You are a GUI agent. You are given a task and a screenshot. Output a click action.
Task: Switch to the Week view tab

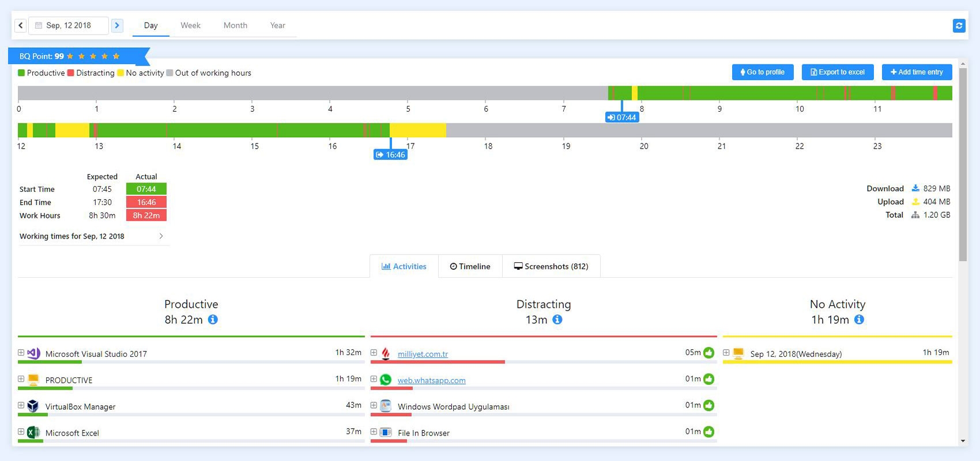click(190, 25)
